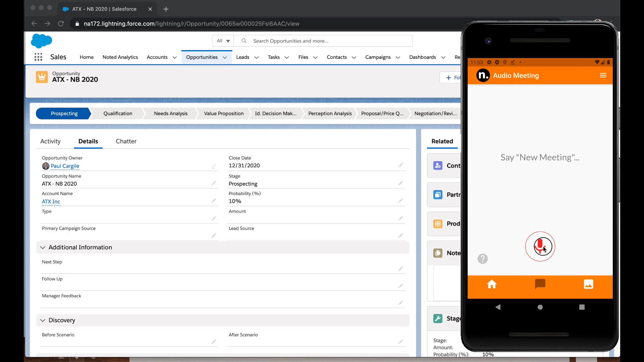644x362 pixels.
Task: Edit Manager Feedback with pencil icon
Action: (400, 303)
